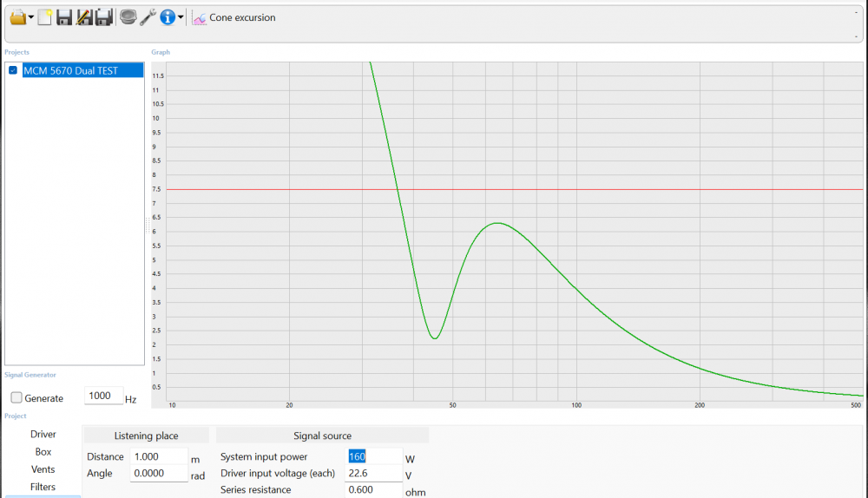Open settings with the wrench icon
The height and width of the screenshot is (498, 868).
point(148,17)
